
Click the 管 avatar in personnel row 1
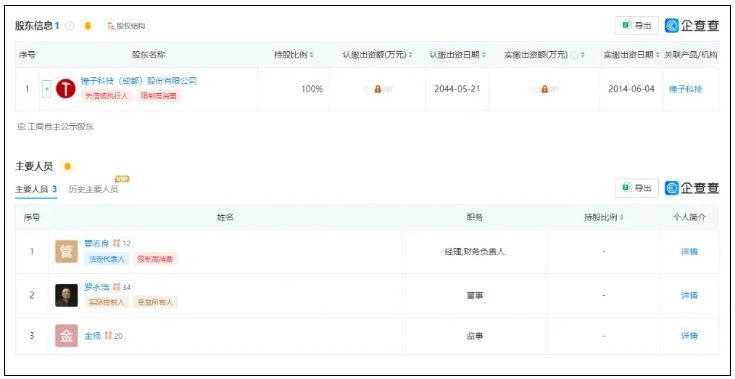(x=67, y=252)
